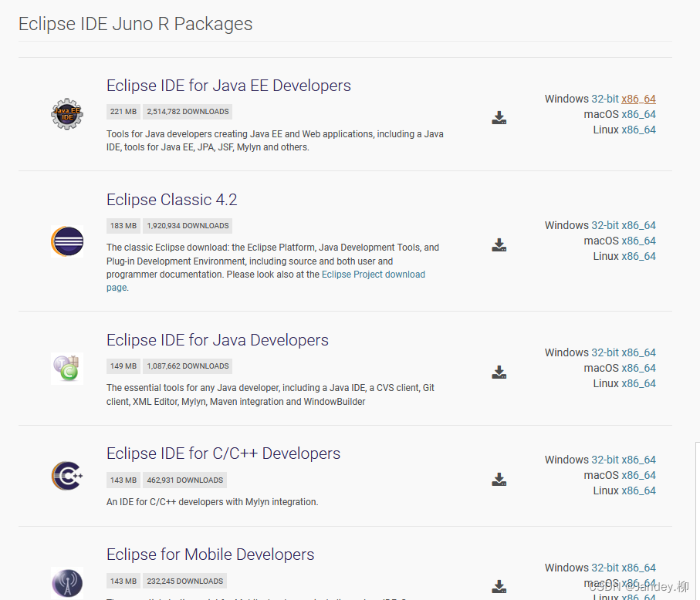The height and width of the screenshot is (600, 700).
Task: Download Eclipse Classic Windows x86_64 build
Action: (x=638, y=226)
